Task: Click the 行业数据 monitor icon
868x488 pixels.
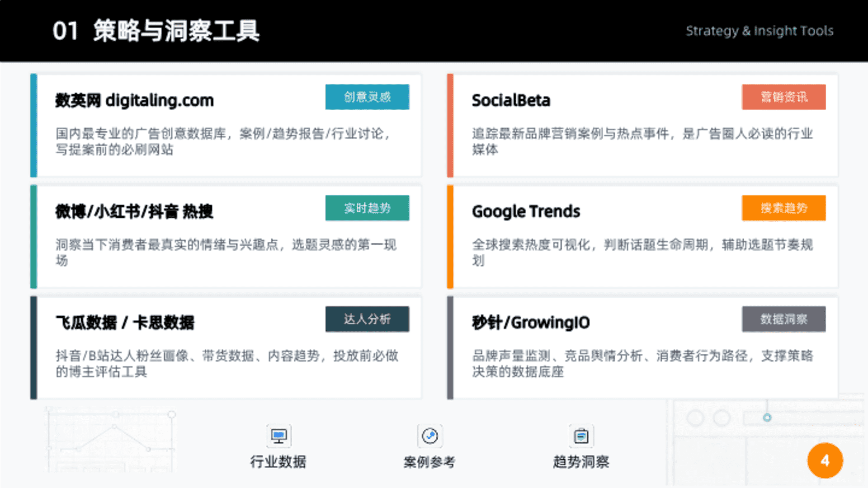Action: [x=278, y=436]
